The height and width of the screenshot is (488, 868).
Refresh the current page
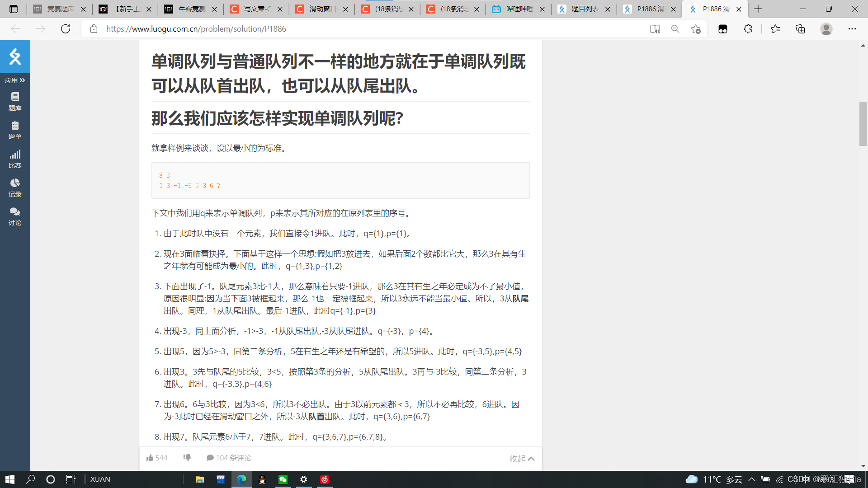click(66, 29)
